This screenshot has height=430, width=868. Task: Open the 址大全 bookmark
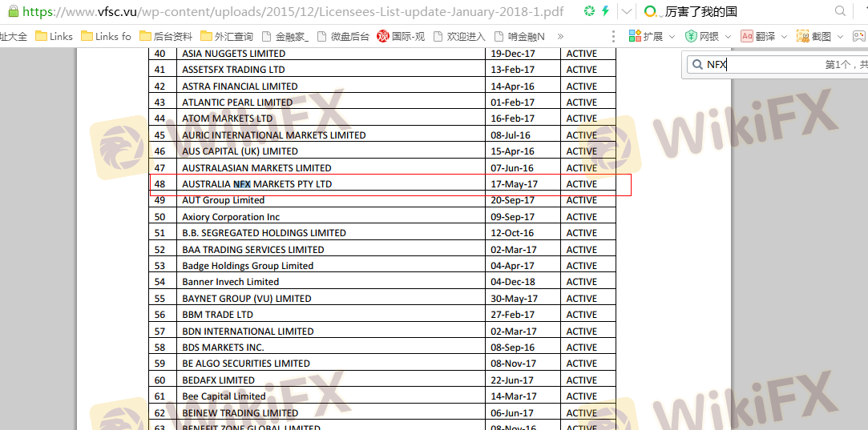point(14,37)
